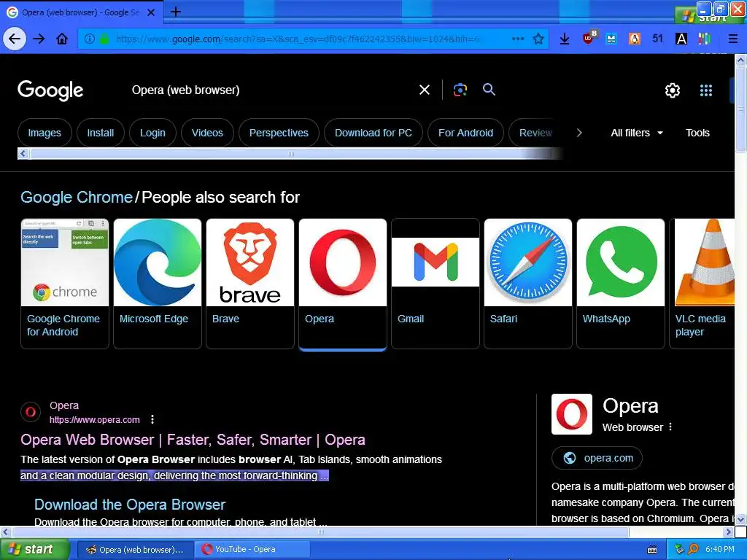
Task: Open the Google logo homepage link
Action: point(50,90)
